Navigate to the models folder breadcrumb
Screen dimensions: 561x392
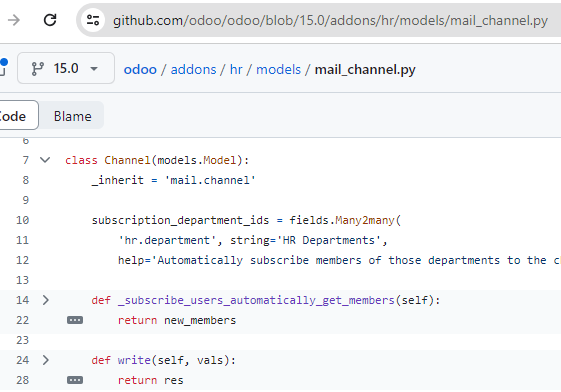278,69
